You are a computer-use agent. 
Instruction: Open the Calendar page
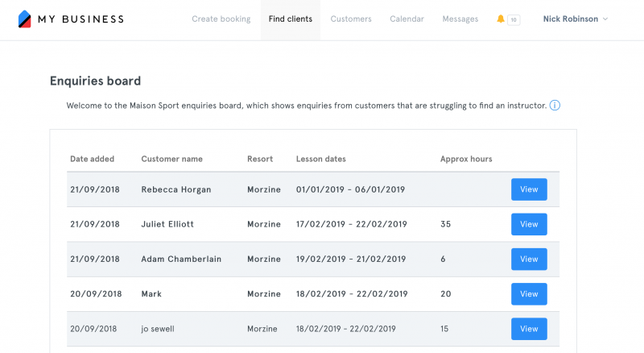[x=407, y=19]
